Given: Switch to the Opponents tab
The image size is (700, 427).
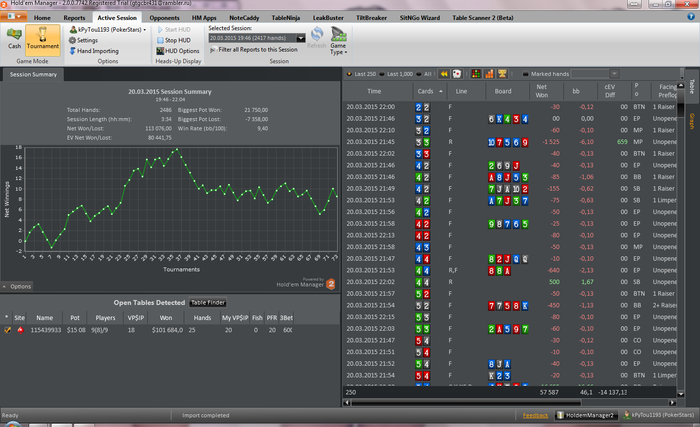Looking at the screenshot, I should coord(165,18).
